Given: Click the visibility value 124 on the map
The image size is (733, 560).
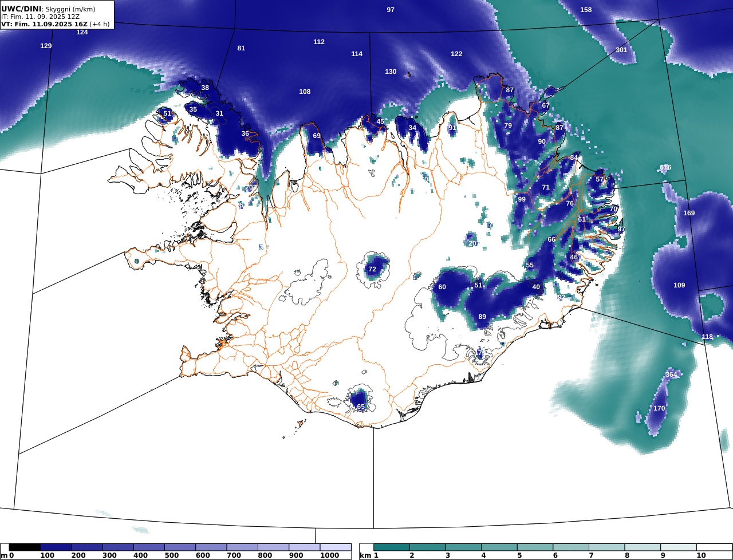Looking at the screenshot, I should click(82, 32).
